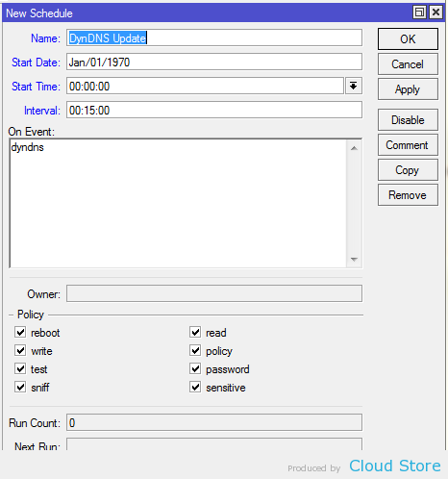Viewport: 448px width, 479px height.
Task: Click the Disable button
Action: (408, 120)
